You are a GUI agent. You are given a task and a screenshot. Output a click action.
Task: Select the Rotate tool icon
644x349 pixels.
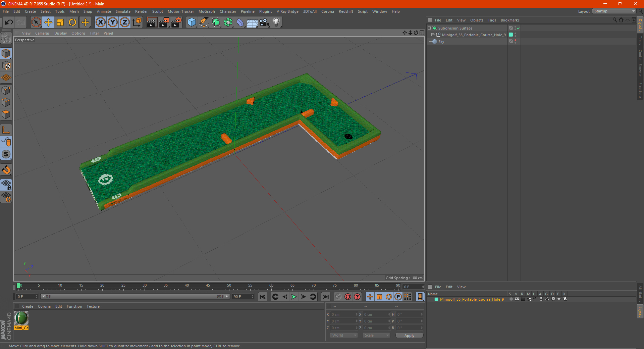point(72,22)
